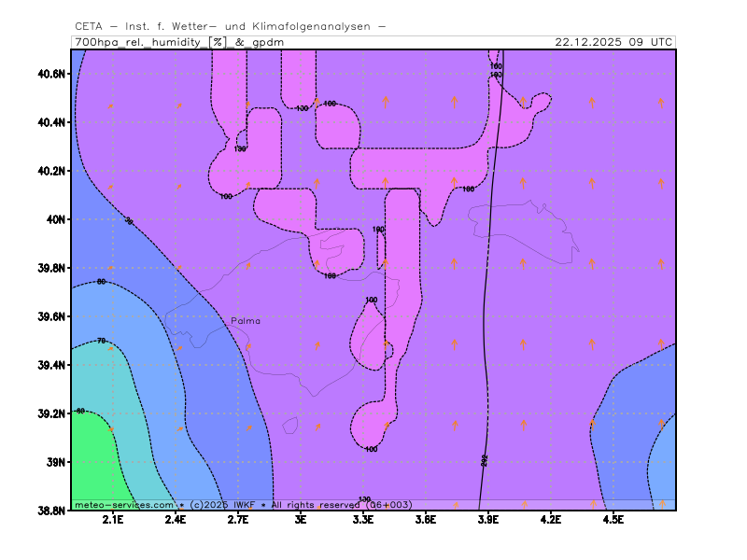Click the Palma city label on the map
Viewport: 747px width, 560px height.
coord(246,320)
